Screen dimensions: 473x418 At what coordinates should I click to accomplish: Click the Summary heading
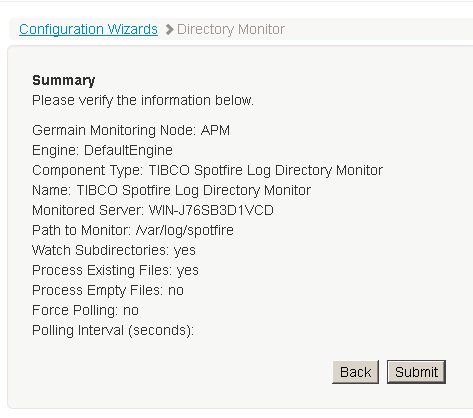[64, 80]
